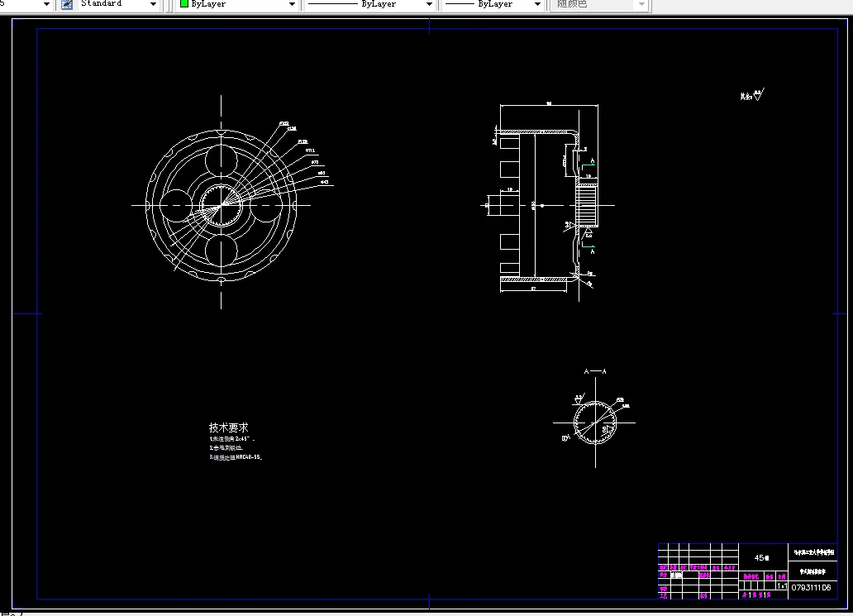Image resolution: width=853 pixels, height=616 pixels.
Task: Click the table style icon beside Standard
Action: point(67,4)
